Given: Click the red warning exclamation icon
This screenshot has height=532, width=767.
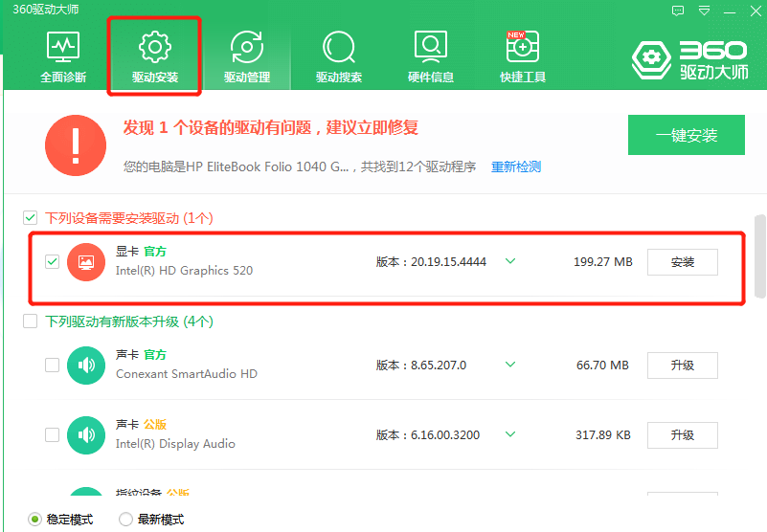Looking at the screenshot, I should 76,145.
